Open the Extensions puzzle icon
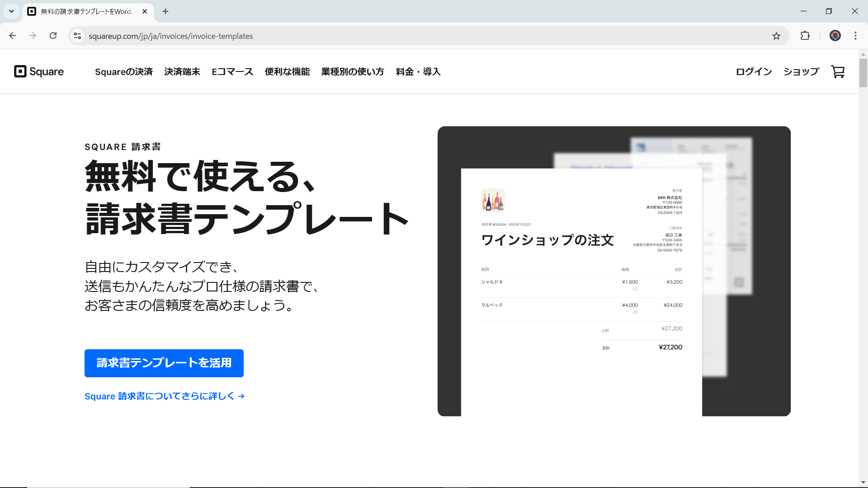 click(x=805, y=36)
